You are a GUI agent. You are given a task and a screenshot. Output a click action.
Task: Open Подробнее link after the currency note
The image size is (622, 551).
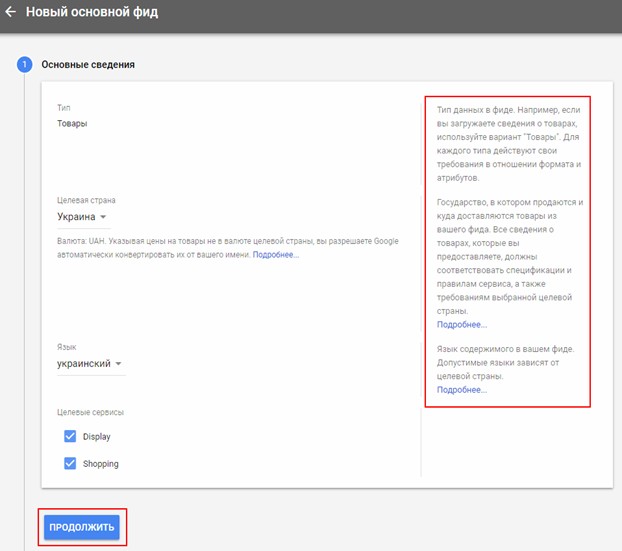click(275, 255)
